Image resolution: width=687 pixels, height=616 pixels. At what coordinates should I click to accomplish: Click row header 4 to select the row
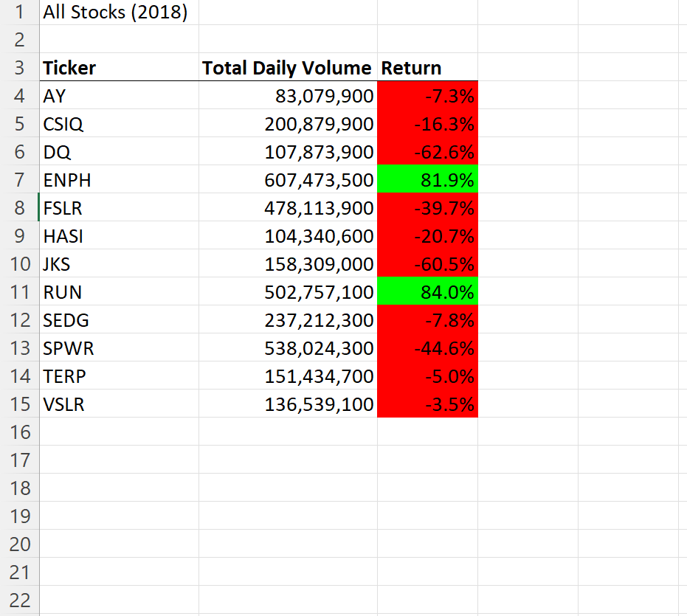(x=18, y=96)
